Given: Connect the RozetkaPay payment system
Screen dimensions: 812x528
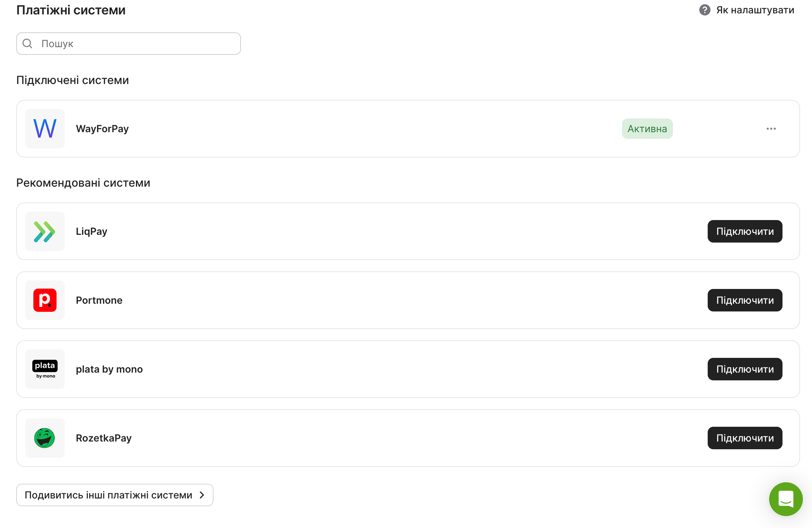Looking at the screenshot, I should coord(745,438).
